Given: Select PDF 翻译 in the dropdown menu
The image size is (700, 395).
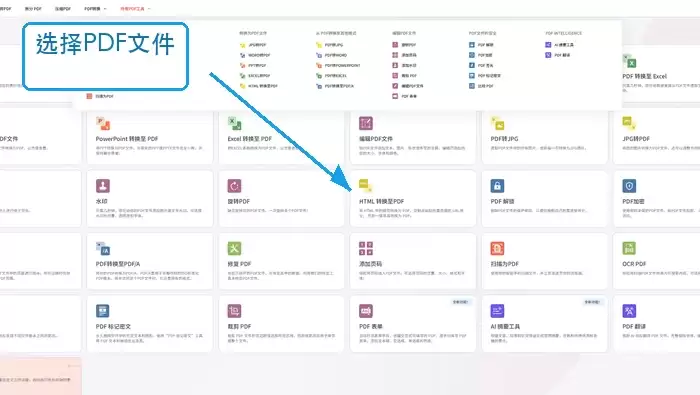Looking at the screenshot, I should pyautogui.click(x=558, y=55).
